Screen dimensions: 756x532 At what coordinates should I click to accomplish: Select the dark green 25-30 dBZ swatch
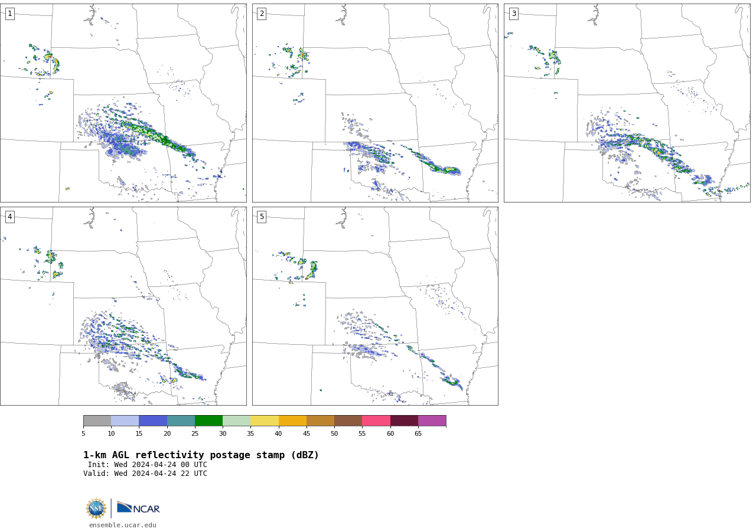point(208,420)
